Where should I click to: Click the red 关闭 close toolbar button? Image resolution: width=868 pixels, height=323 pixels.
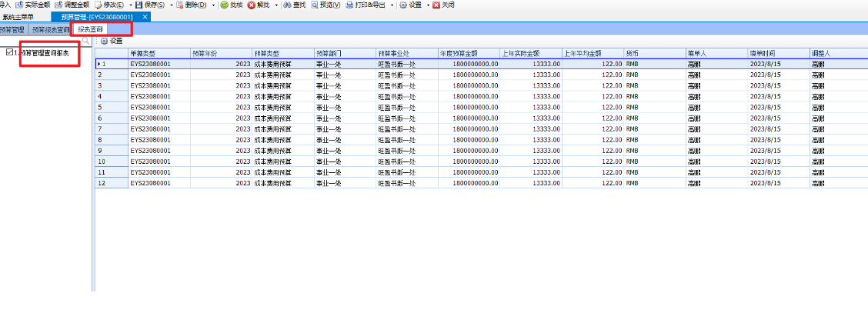pos(443,5)
